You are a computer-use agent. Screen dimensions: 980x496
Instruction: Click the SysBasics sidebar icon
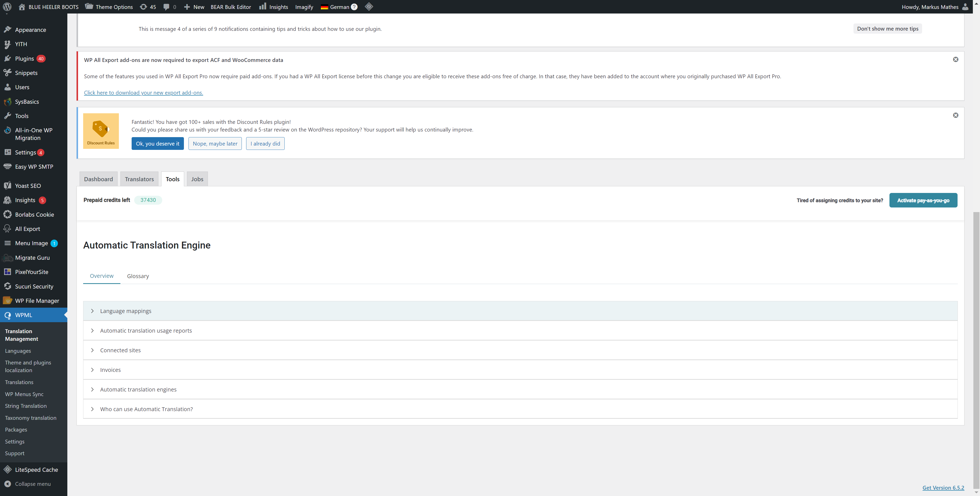pyautogui.click(x=8, y=101)
